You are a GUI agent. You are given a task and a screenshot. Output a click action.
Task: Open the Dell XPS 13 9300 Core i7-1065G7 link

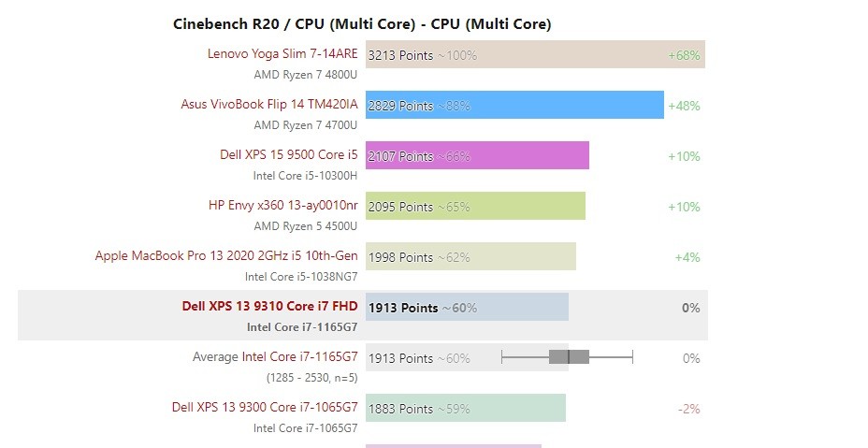pyautogui.click(x=265, y=407)
